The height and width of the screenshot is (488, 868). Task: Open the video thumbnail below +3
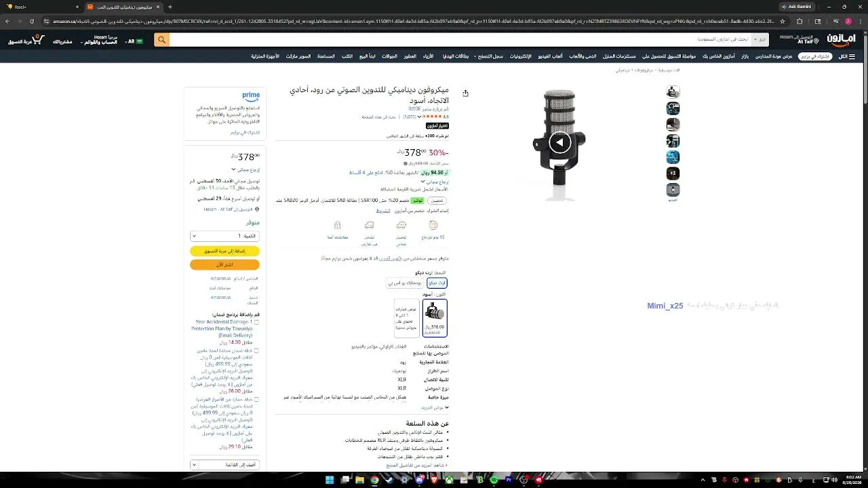pyautogui.click(x=673, y=190)
